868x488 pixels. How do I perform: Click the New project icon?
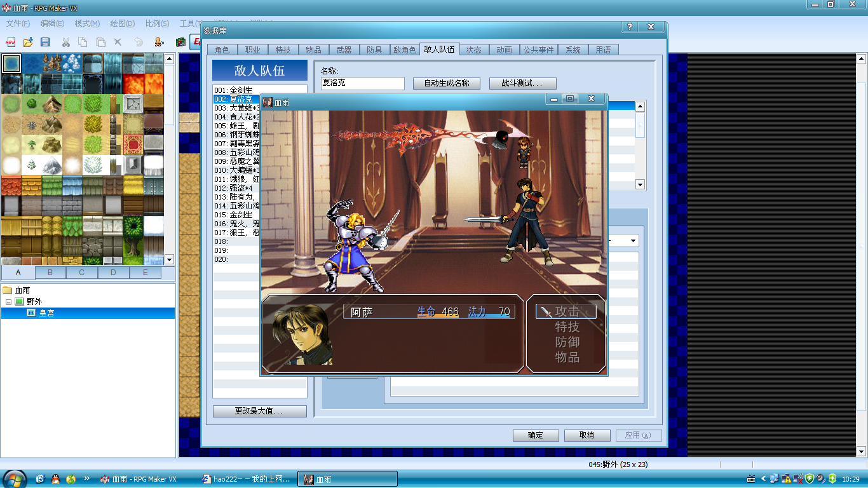(10, 42)
